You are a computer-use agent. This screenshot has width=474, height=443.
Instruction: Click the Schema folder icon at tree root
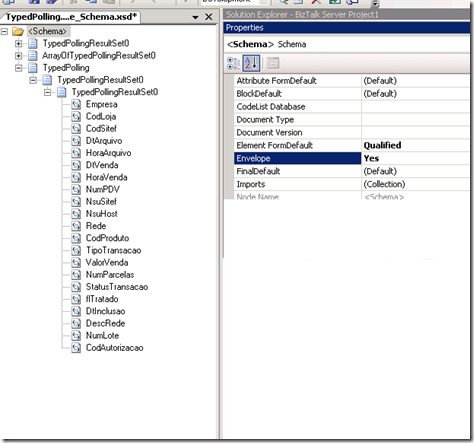18,31
